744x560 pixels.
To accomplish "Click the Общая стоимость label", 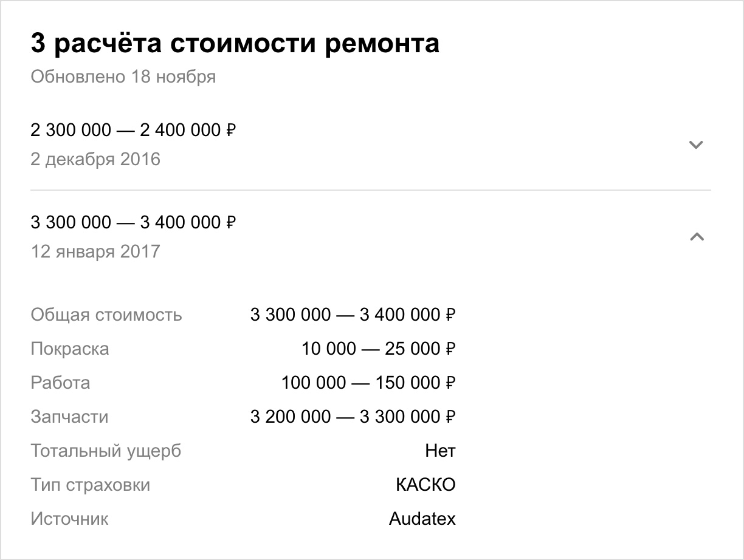I will coord(106,315).
